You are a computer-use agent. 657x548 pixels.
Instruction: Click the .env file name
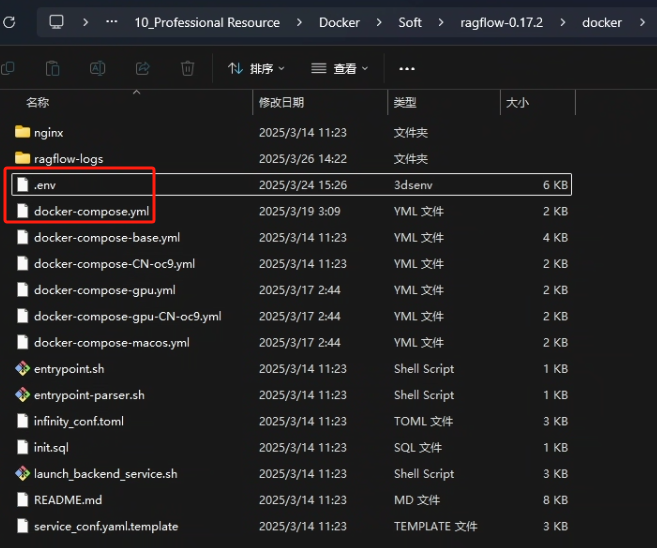[45, 185]
